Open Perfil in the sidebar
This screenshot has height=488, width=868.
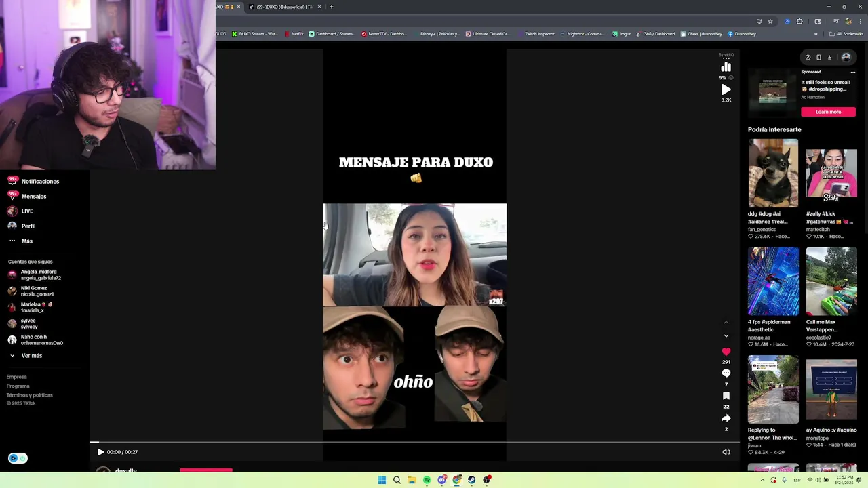tap(22, 226)
